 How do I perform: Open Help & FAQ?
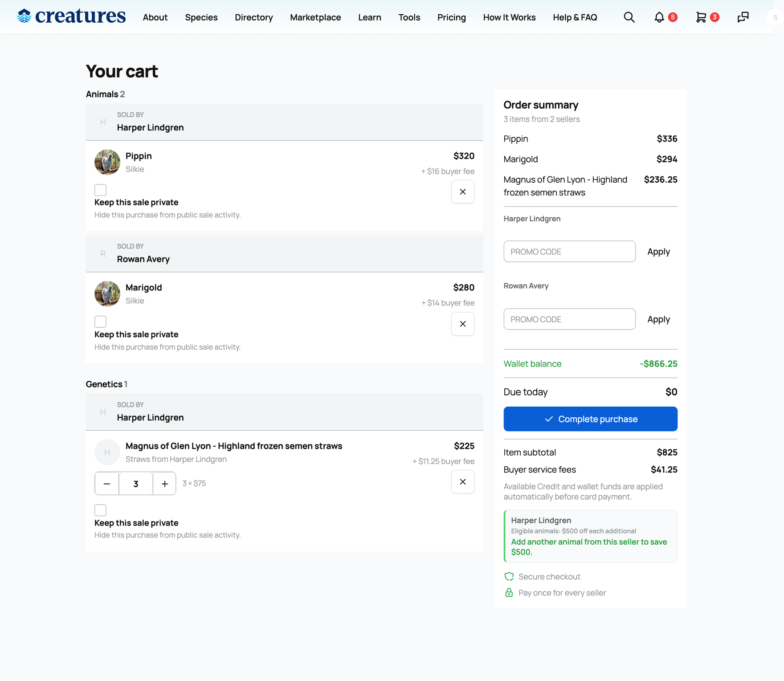(x=575, y=17)
